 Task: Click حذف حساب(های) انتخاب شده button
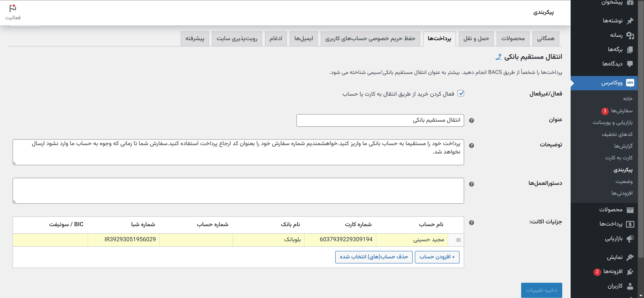pyautogui.click(x=374, y=257)
